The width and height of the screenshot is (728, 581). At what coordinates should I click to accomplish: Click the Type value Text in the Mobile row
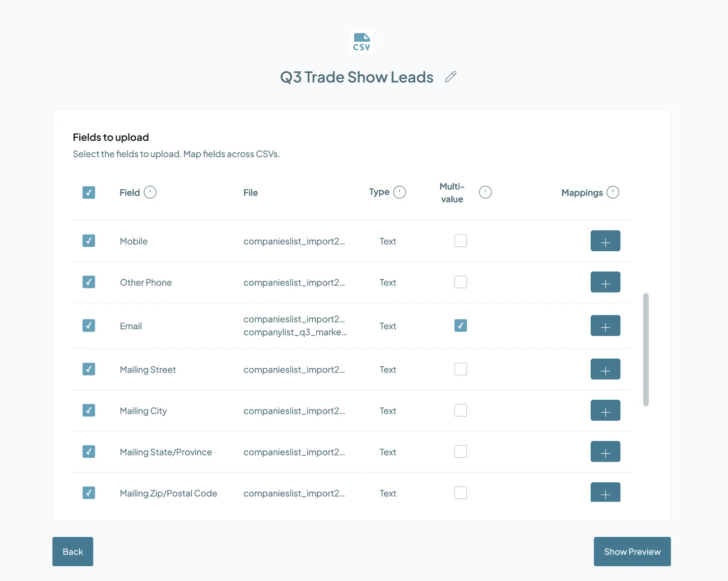tap(388, 241)
